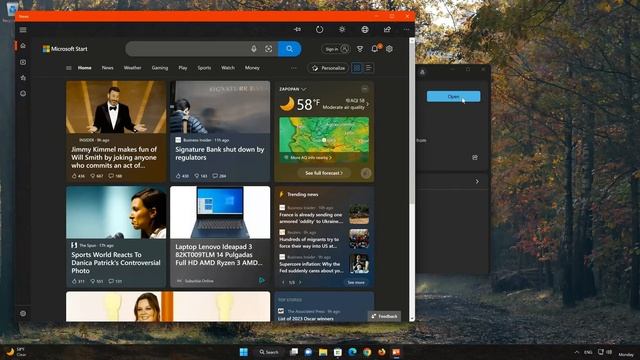Open the Jimmy Kimmel article card
This screenshot has height=360, width=640.
[x=116, y=131]
